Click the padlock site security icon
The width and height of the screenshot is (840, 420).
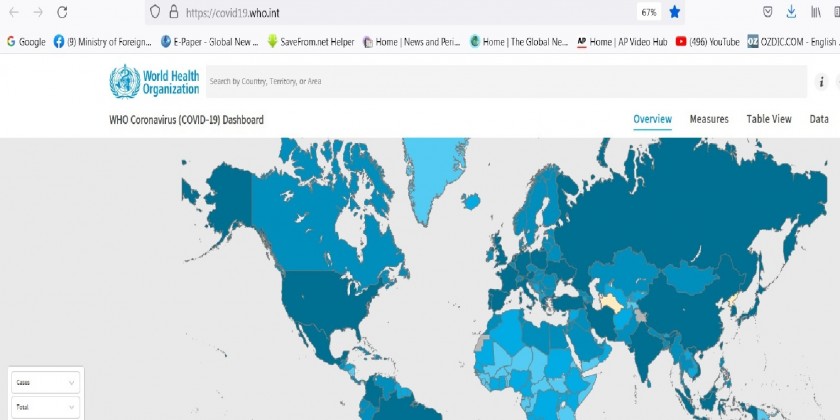tap(173, 13)
